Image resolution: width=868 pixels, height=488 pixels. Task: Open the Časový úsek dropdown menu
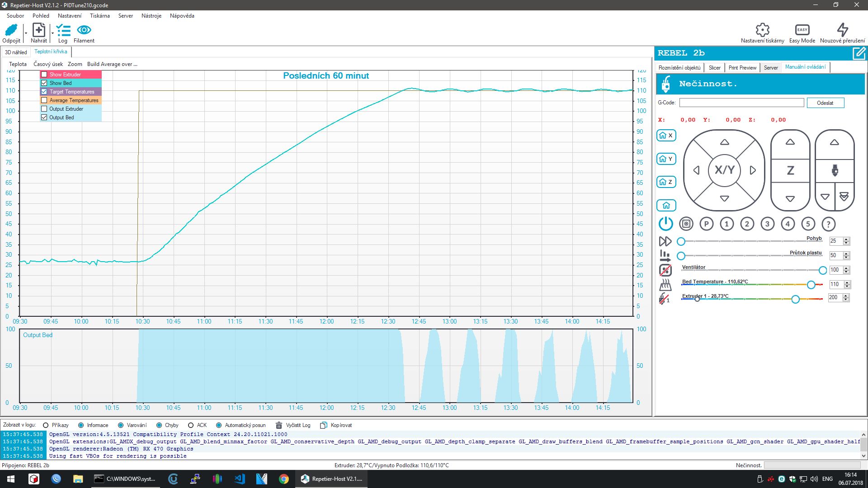(x=48, y=64)
